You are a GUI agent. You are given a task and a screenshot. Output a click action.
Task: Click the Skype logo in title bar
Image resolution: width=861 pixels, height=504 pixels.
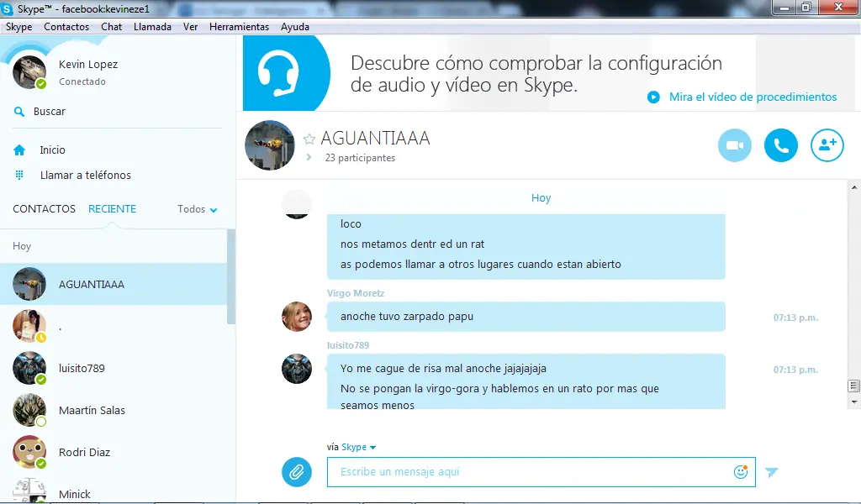(x=7, y=8)
